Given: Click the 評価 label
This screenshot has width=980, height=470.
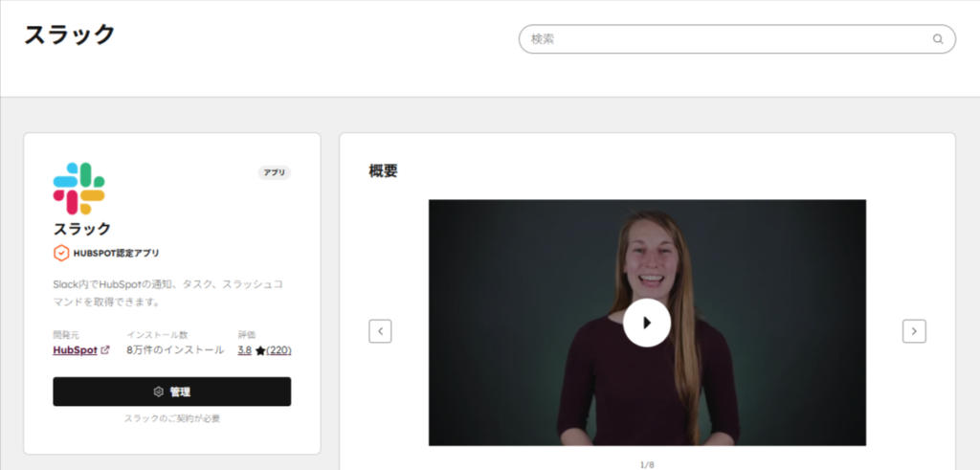Looking at the screenshot, I should [x=247, y=335].
